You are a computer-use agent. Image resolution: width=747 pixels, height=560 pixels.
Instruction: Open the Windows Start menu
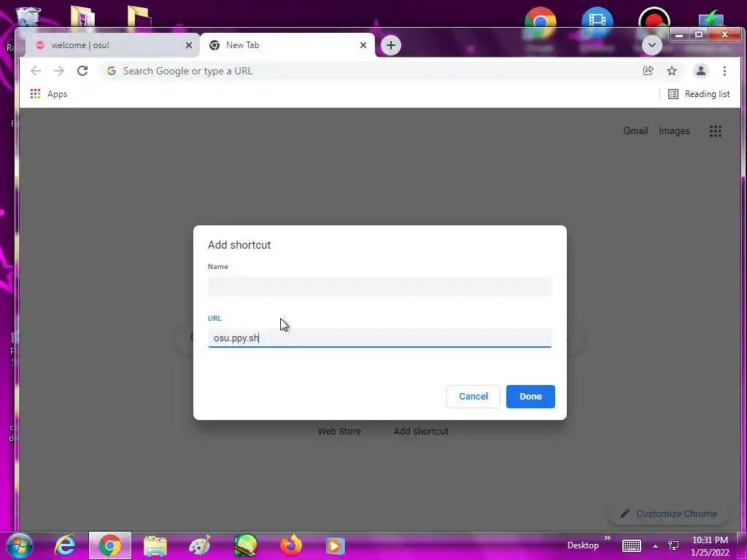pyautogui.click(x=19, y=545)
